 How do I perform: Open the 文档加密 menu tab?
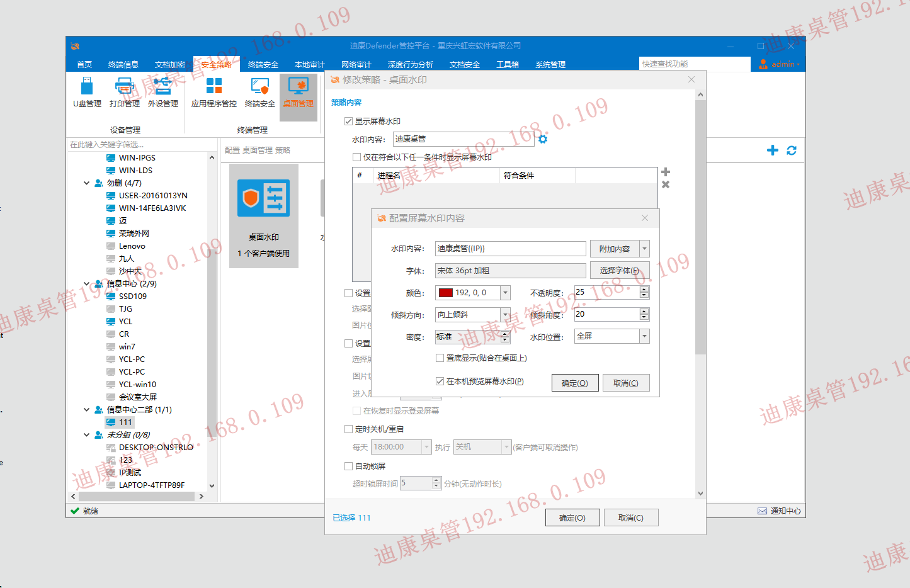[x=170, y=64]
